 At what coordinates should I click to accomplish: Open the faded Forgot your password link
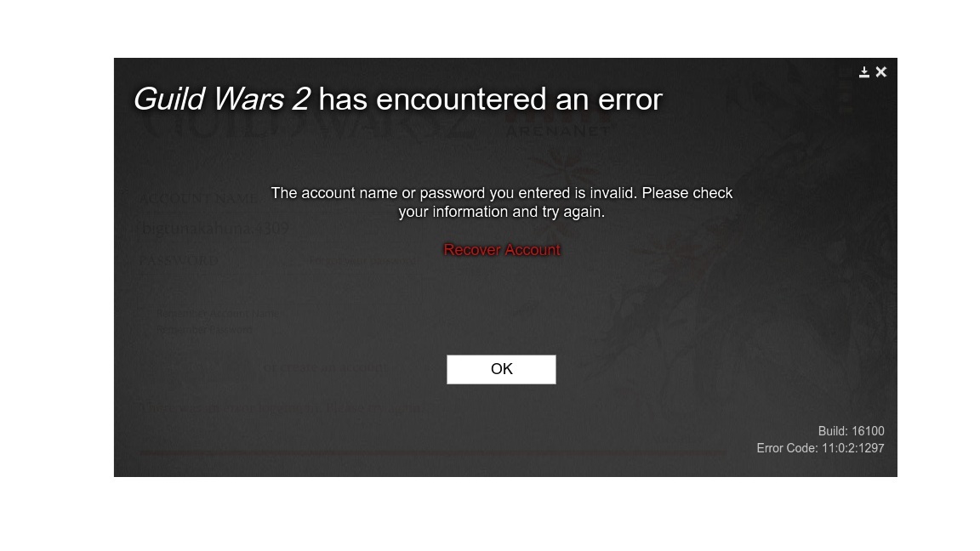click(x=364, y=260)
